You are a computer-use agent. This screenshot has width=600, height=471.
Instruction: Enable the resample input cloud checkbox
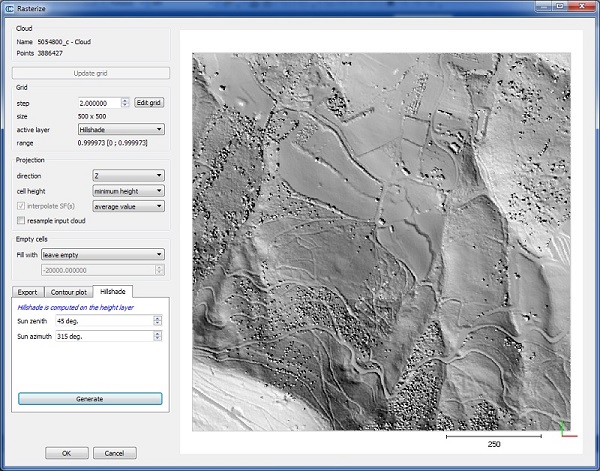[21, 220]
